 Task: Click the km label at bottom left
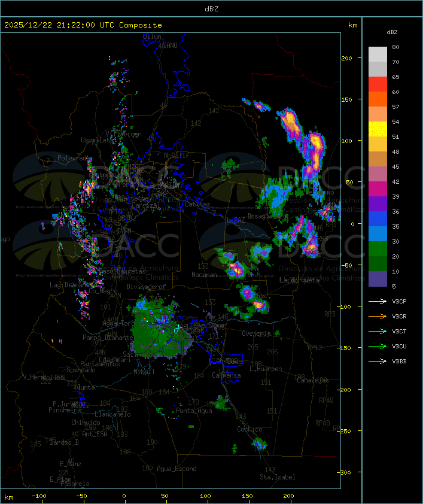point(8,497)
